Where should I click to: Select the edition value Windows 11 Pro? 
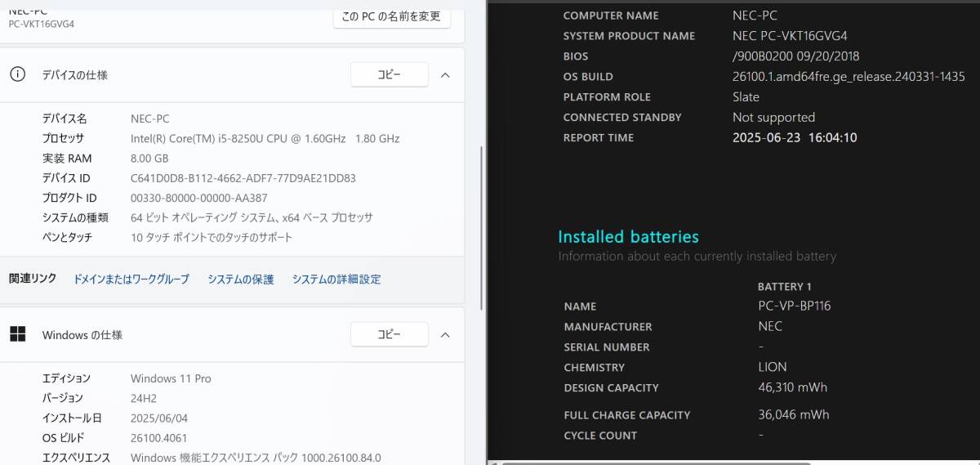tap(171, 378)
